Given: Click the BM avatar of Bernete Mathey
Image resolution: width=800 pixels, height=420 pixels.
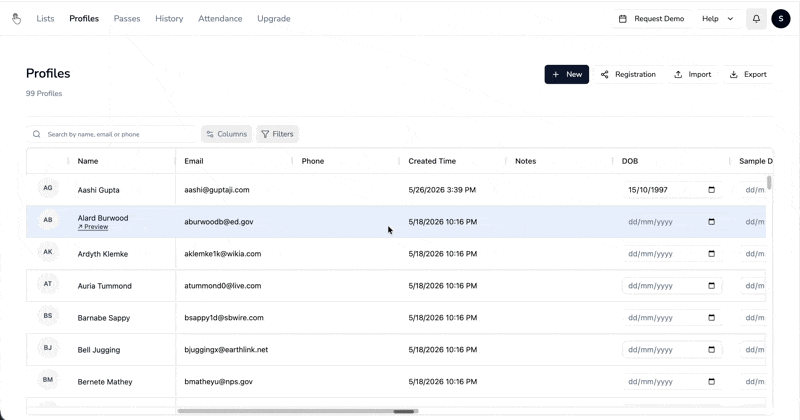Looking at the screenshot, I should 48,380.
